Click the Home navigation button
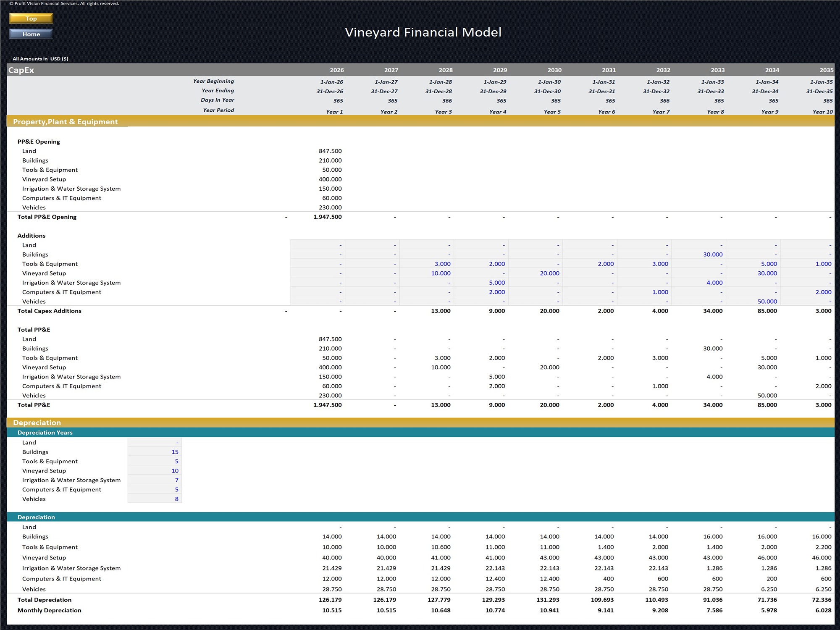This screenshot has width=840, height=630. [x=31, y=34]
